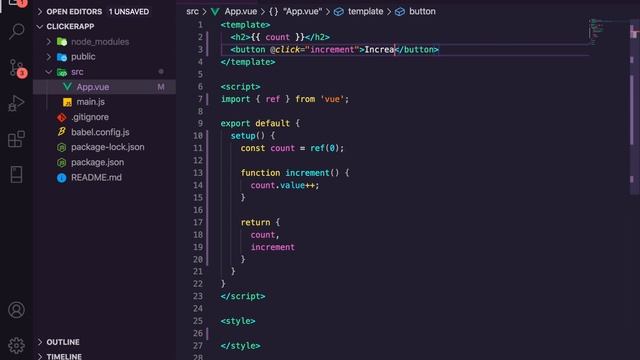Click the closing </script> tag

[243, 296]
